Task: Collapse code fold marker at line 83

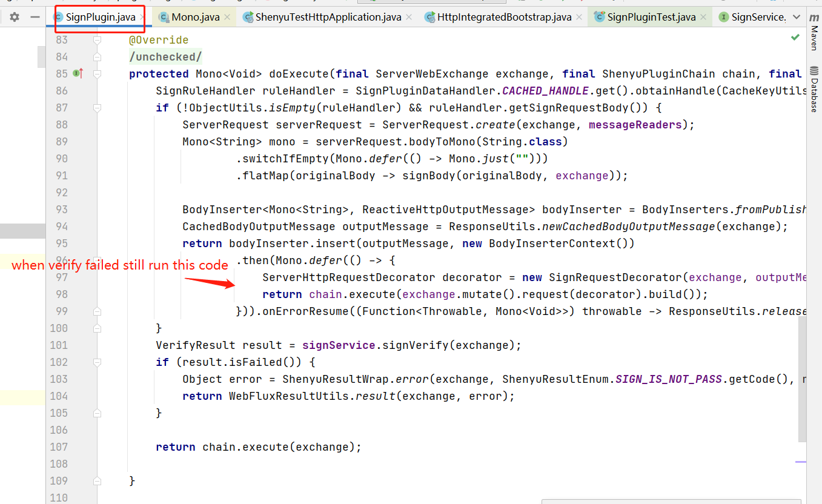Action: (x=97, y=40)
